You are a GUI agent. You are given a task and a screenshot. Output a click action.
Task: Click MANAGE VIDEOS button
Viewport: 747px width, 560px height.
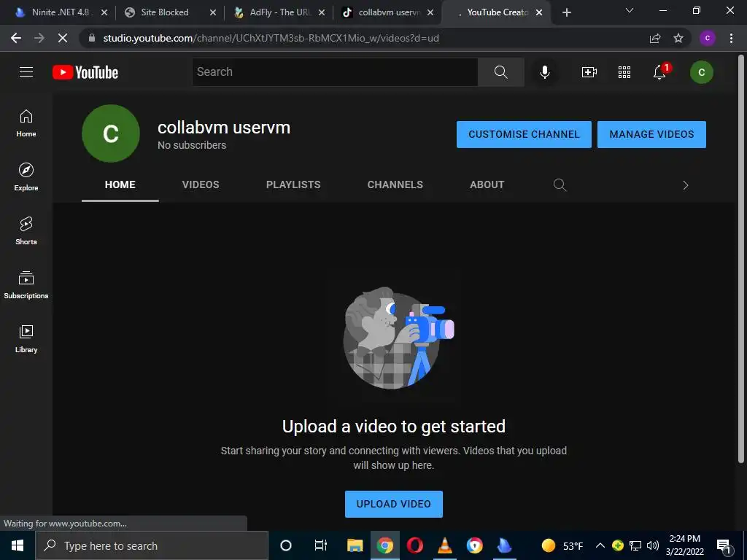(x=651, y=134)
